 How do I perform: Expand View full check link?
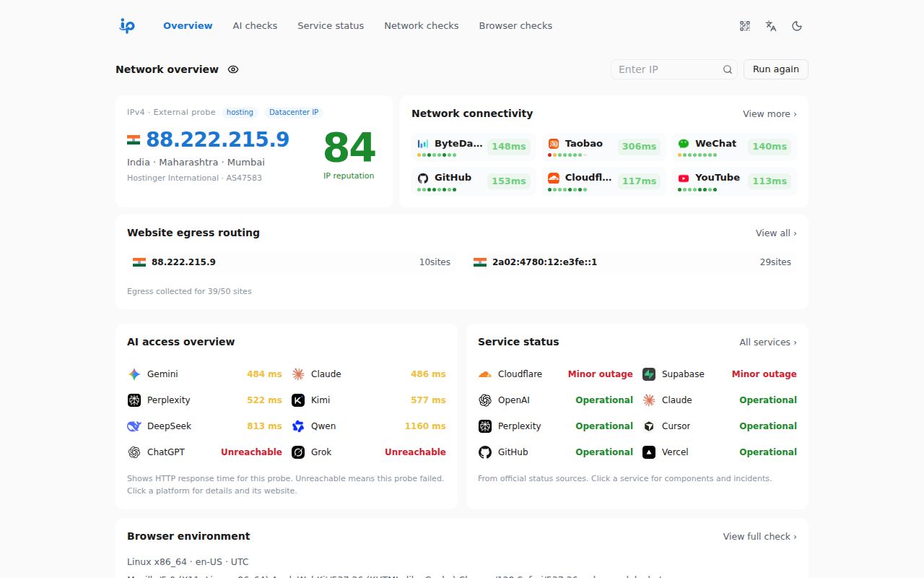pos(759,537)
